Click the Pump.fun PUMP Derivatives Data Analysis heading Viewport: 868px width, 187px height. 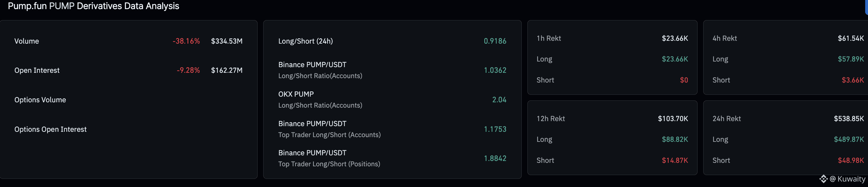(93, 6)
